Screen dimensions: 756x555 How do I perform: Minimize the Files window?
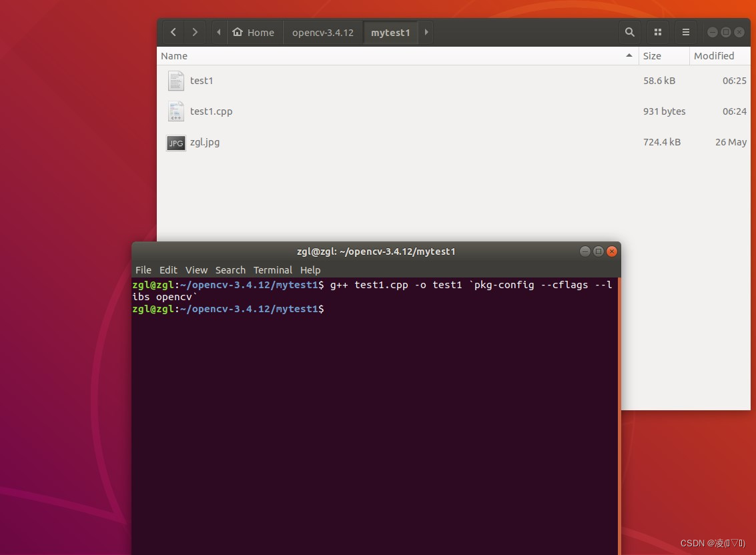(x=712, y=32)
